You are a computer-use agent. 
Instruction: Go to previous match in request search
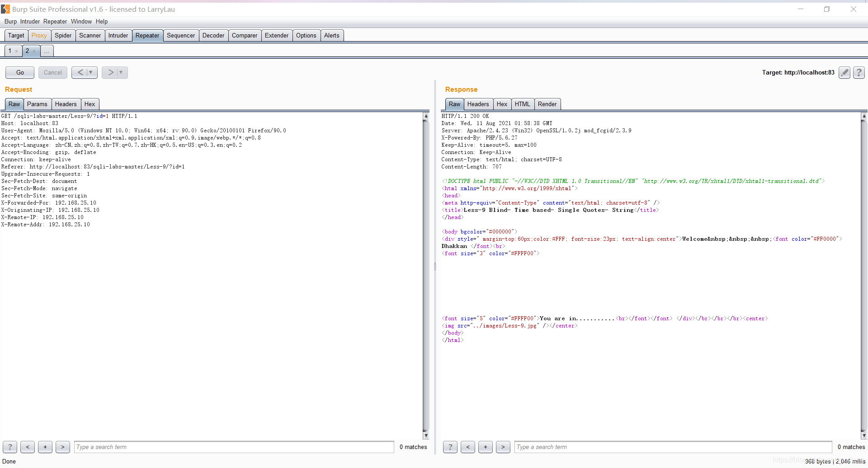click(28, 447)
